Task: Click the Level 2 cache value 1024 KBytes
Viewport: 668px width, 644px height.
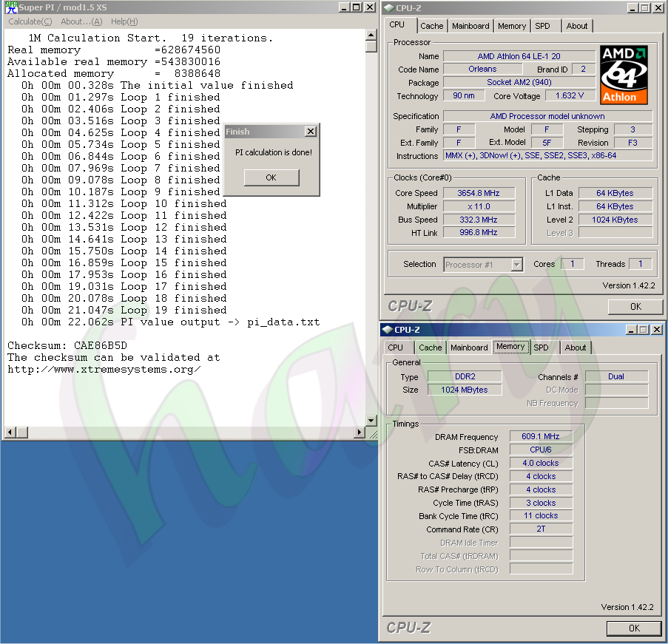Action: 615,220
